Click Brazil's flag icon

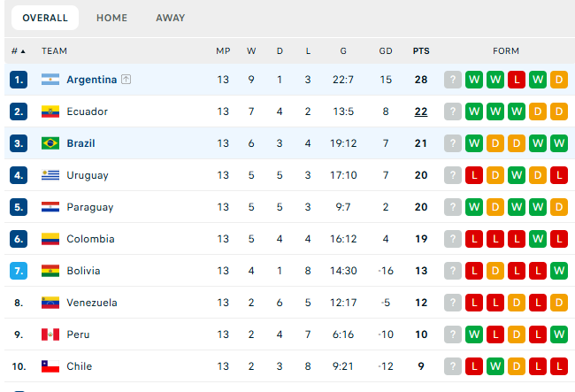click(x=50, y=143)
